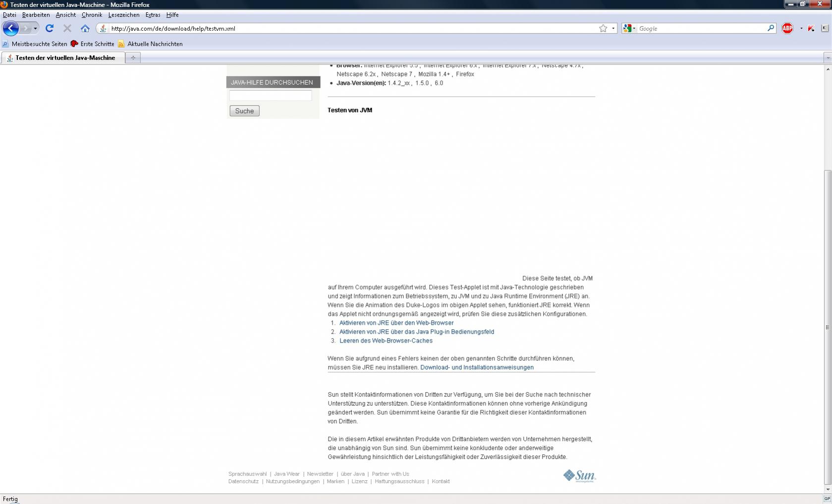Click the Firefox logo in title bar
This screenshot has height=504, width=832.
point(4,4)
